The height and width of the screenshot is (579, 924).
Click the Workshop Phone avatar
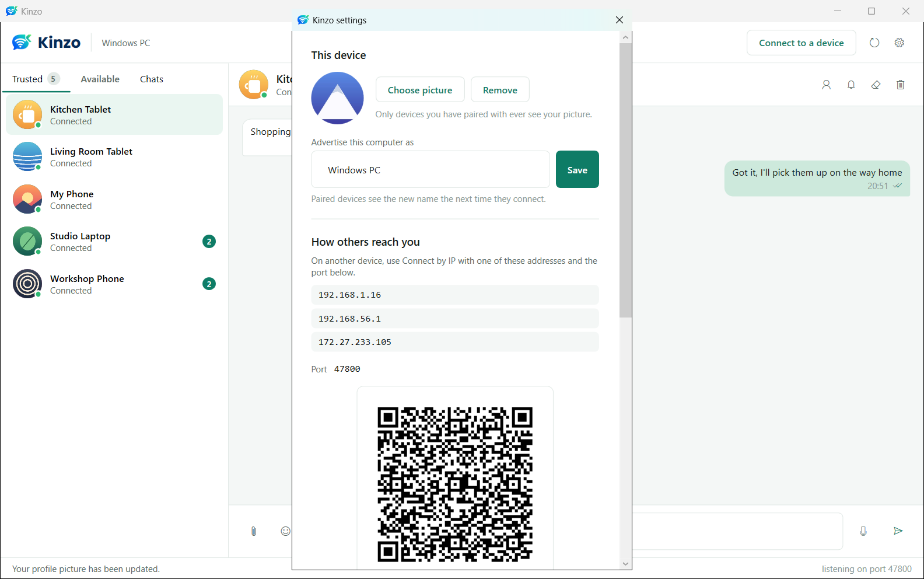coord(27,284)
